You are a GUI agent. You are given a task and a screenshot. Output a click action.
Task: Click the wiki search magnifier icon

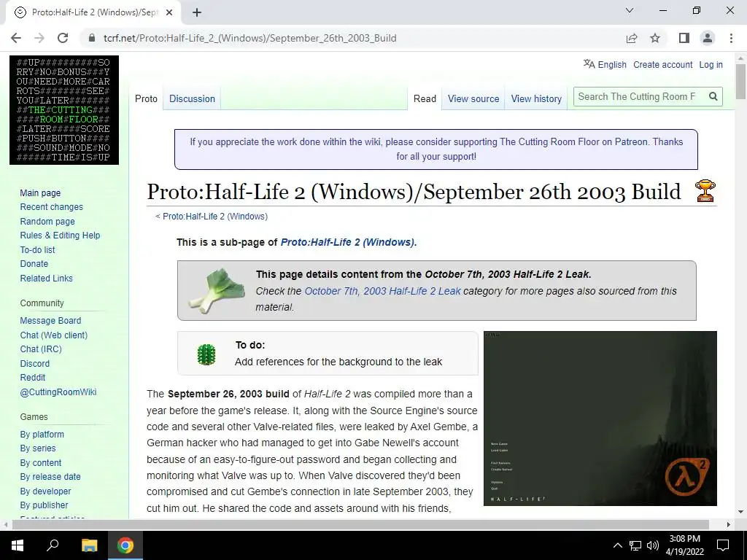713,97
